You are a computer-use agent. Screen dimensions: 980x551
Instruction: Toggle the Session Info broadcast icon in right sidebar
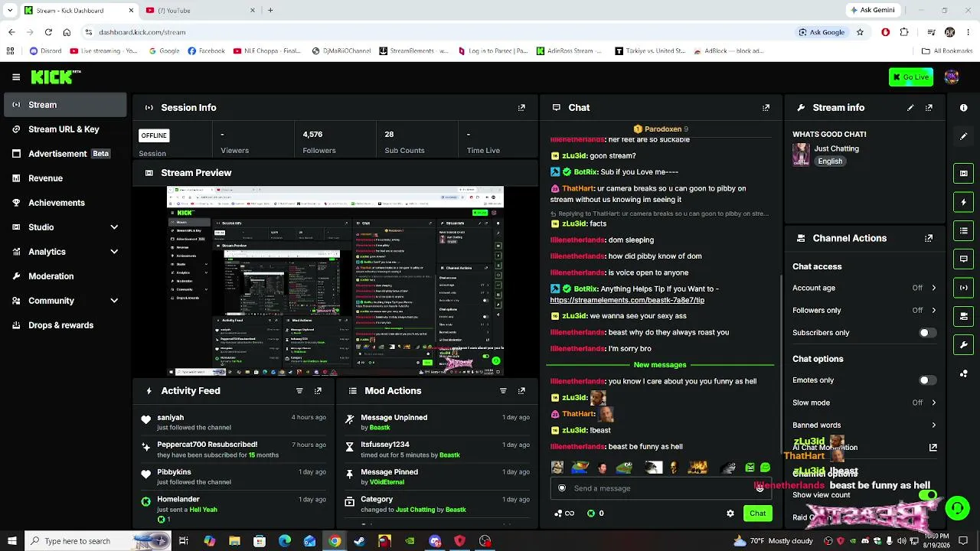963,288
